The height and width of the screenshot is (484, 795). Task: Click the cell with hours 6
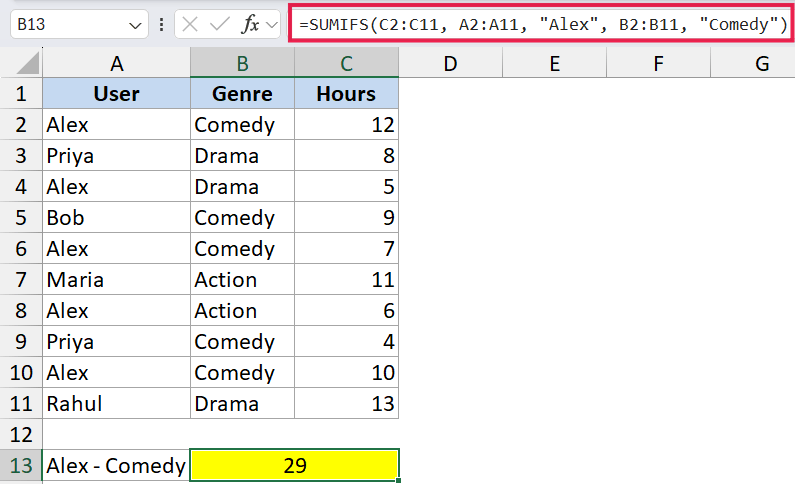pyautogui.click(x=346, y=310)
